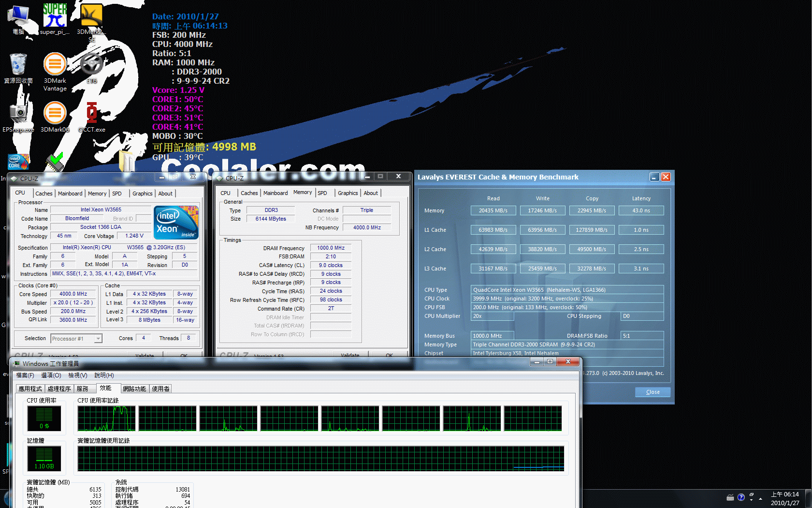Open the 資源回收筒 recycle bin icon
The image size is (812, 508).
tap(18, 68)
